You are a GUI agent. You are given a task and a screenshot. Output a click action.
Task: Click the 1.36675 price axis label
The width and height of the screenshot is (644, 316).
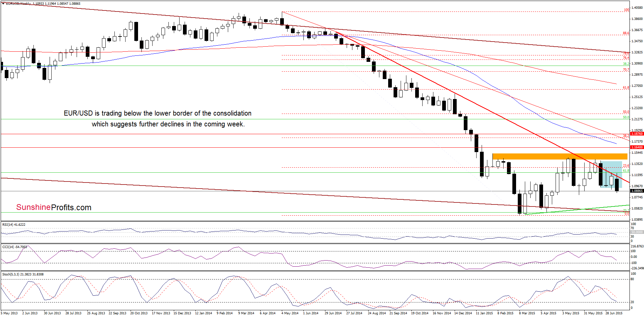coord(637,30)
